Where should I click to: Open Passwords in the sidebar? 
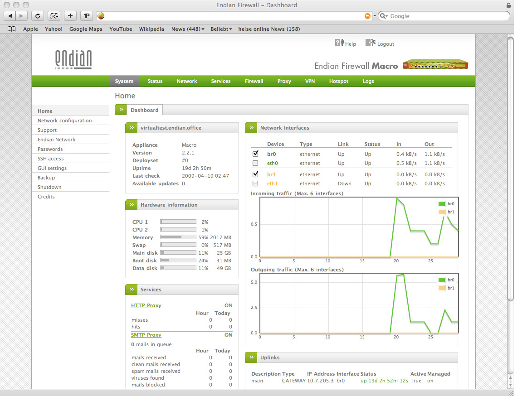(x=71, y=149)
